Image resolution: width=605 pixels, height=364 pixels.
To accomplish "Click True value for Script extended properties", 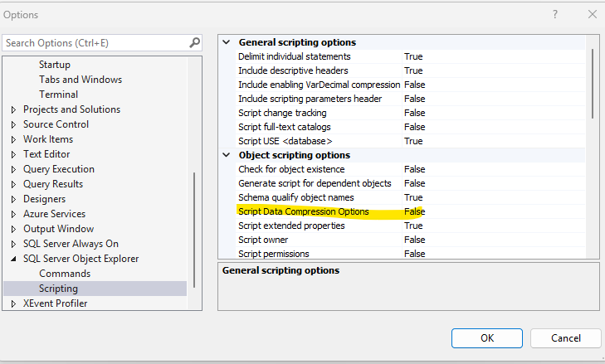I will pyautogui.click(x=413, y=226).
